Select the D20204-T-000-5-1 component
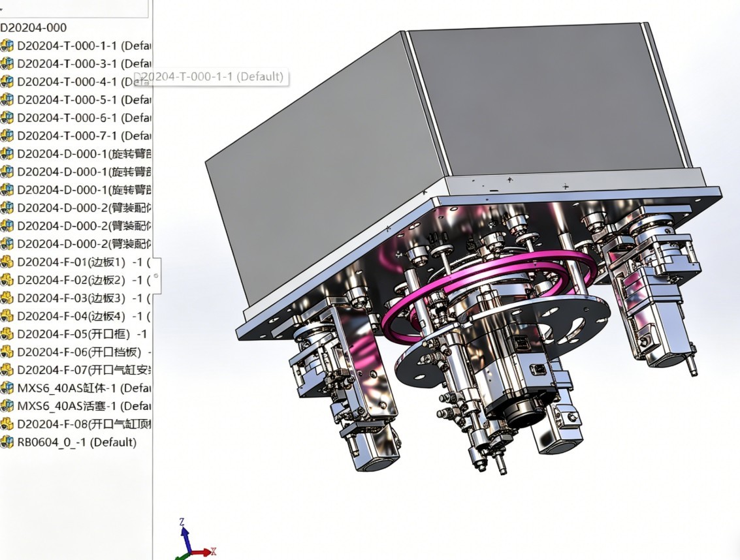This screenshot has height=560, width=740. click(x=76, y=100)
